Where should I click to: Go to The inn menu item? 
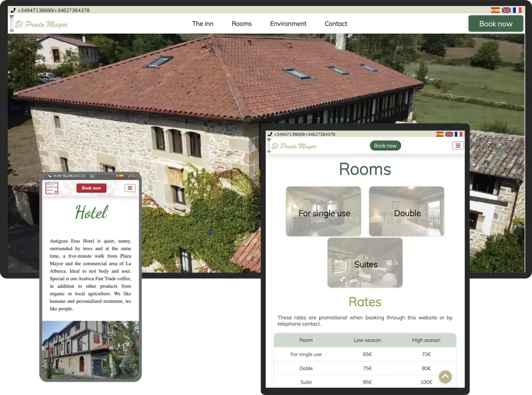tap(203, 24)
